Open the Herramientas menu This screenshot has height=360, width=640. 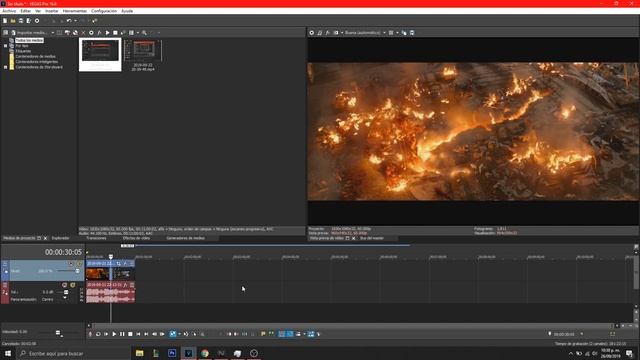[x=75, y=11]
